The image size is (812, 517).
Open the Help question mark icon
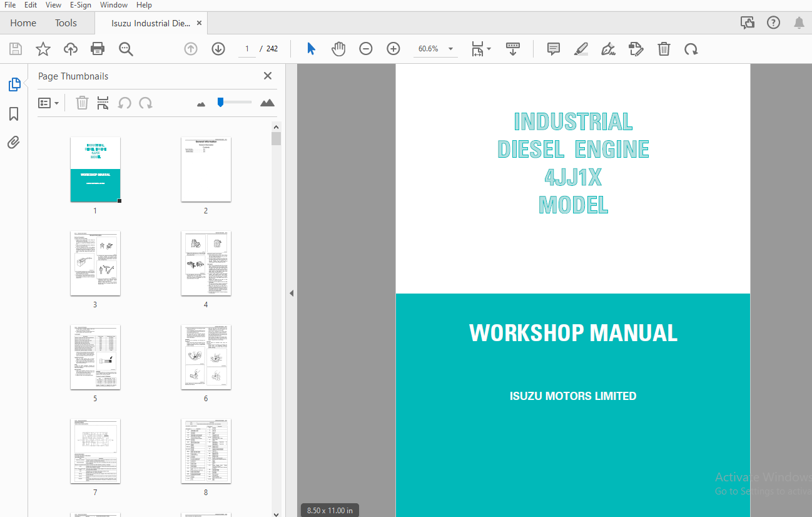point(774,23)
